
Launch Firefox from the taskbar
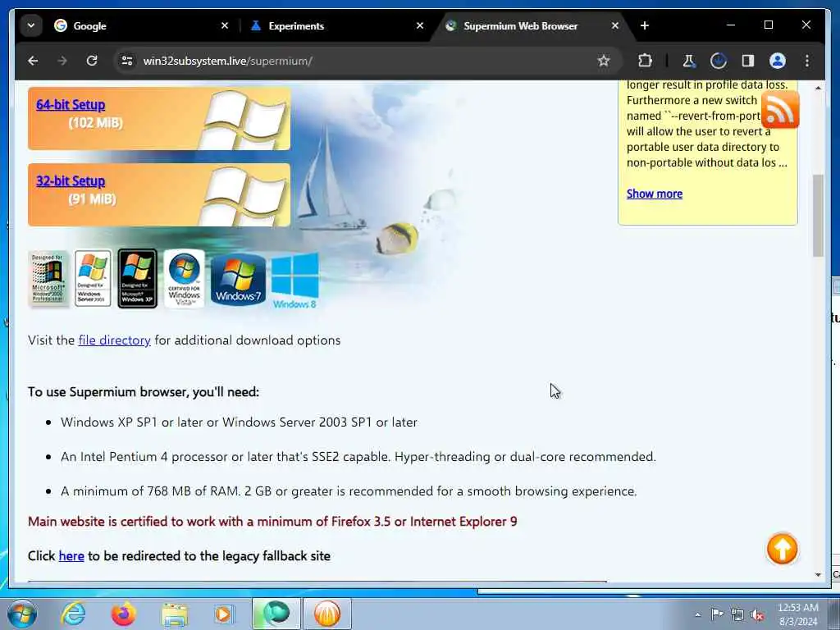point(123,614)
